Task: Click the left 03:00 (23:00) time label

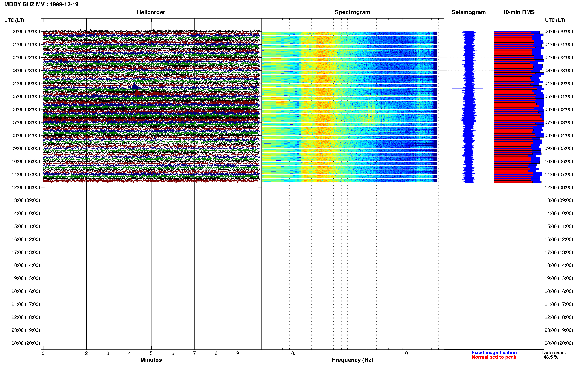Action: [26, 71]
